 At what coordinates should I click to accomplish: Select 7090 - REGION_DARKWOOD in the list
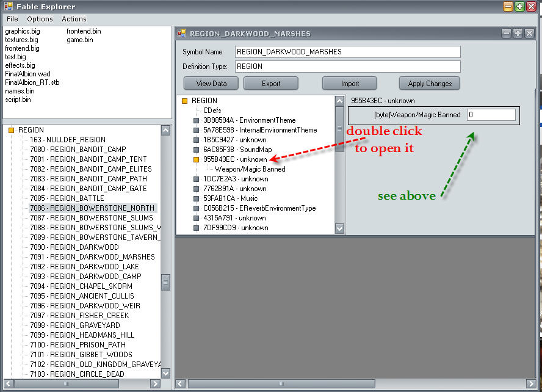[76, 247]
